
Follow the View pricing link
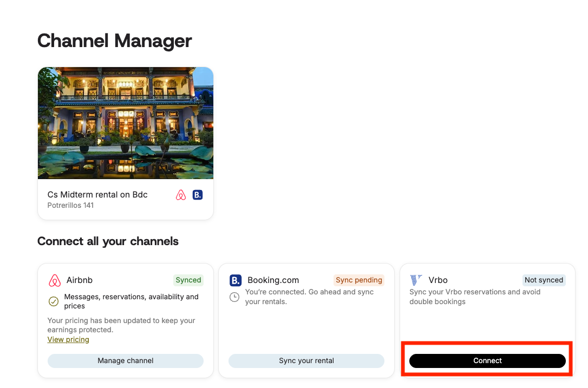tap(68, 340)
